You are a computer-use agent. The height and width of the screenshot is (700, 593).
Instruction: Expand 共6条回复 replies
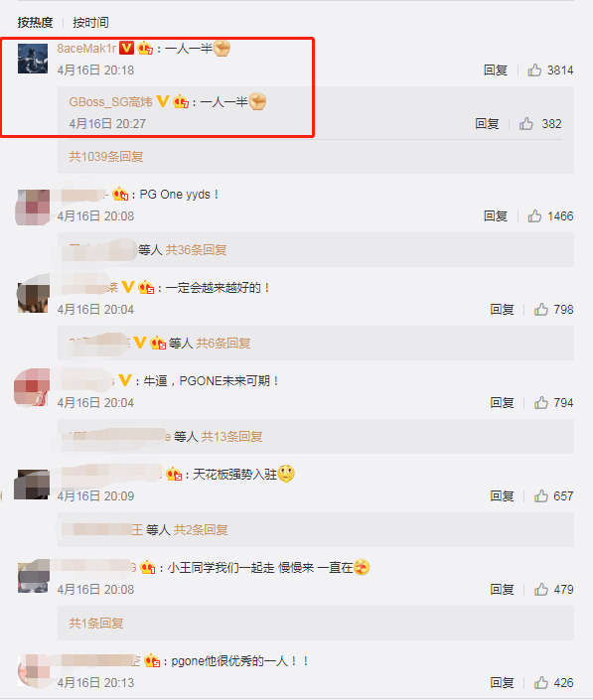pyautogui.click(x=223, y=344)
